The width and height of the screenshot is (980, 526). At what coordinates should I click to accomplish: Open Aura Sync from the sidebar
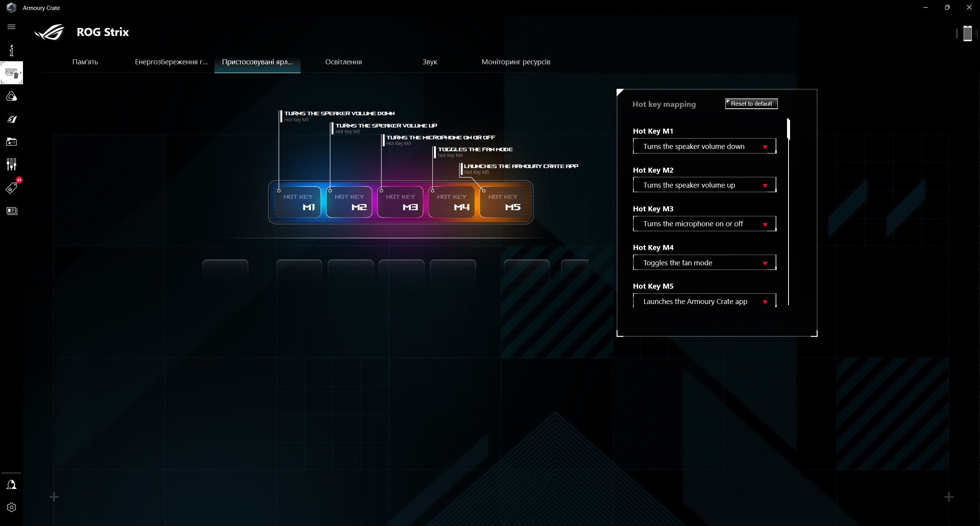pyautogui.click(x=11, y=96)
